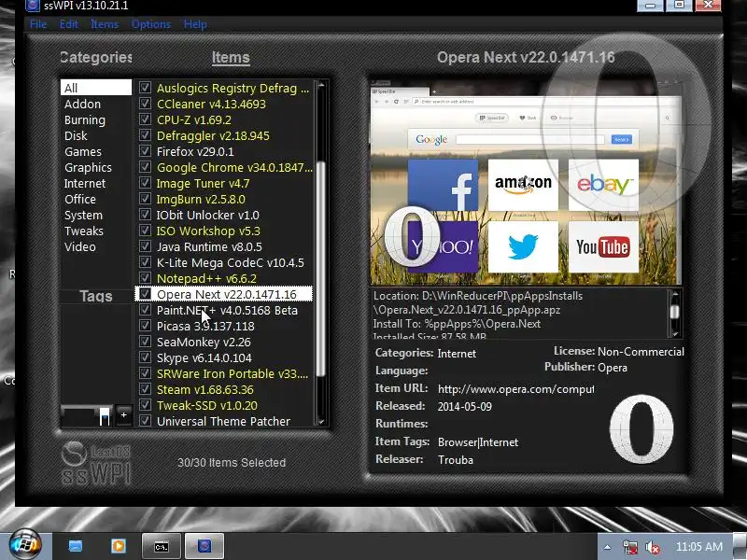747x560 pixels.
Task: Select the Tweaks category
Action: pos(96,231)
